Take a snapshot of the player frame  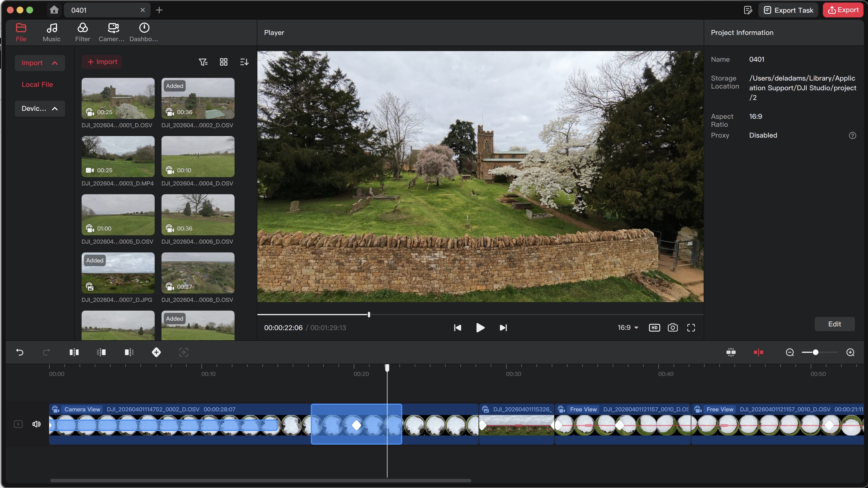[x=673, y=328]
